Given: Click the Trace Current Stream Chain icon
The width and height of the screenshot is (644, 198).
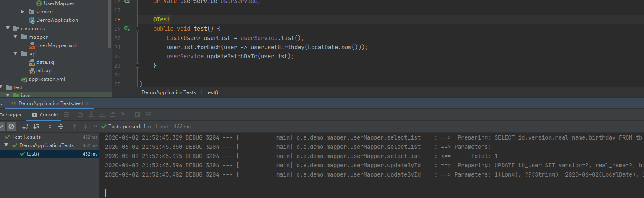Looking at the screenshot, I should (148, 115).
